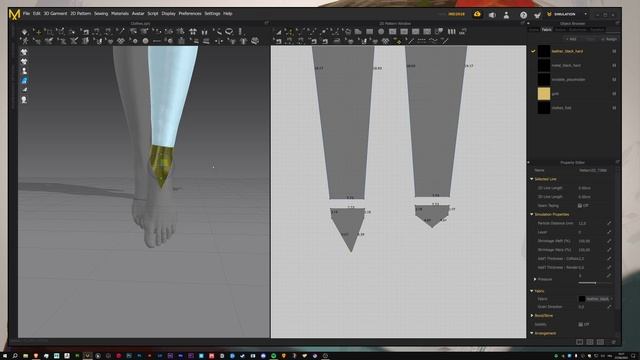Click the pencil icon beside Grain Direction
Viewport: 640px width, 360px height.
(609, 307)
